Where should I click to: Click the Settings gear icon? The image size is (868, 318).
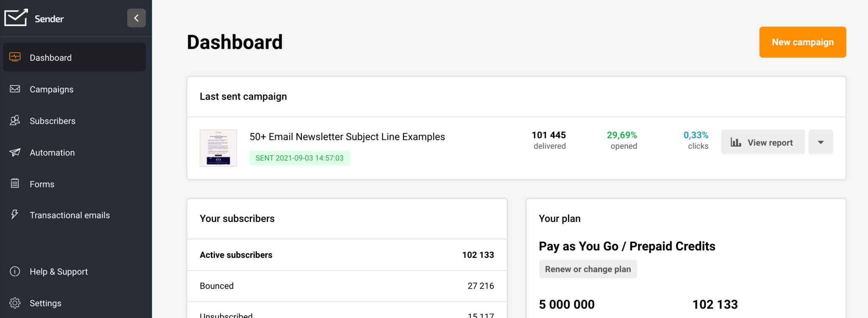[15, 303]
